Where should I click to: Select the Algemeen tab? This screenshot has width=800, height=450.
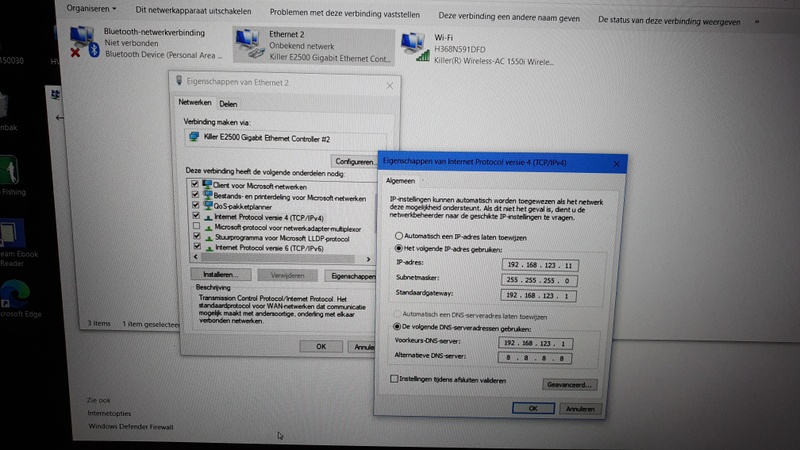401,181
